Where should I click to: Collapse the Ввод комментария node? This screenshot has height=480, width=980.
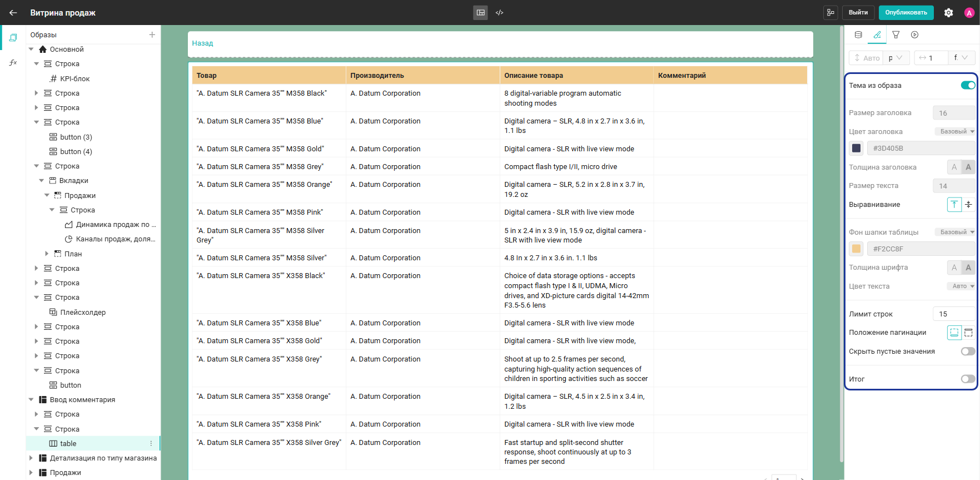31,399
